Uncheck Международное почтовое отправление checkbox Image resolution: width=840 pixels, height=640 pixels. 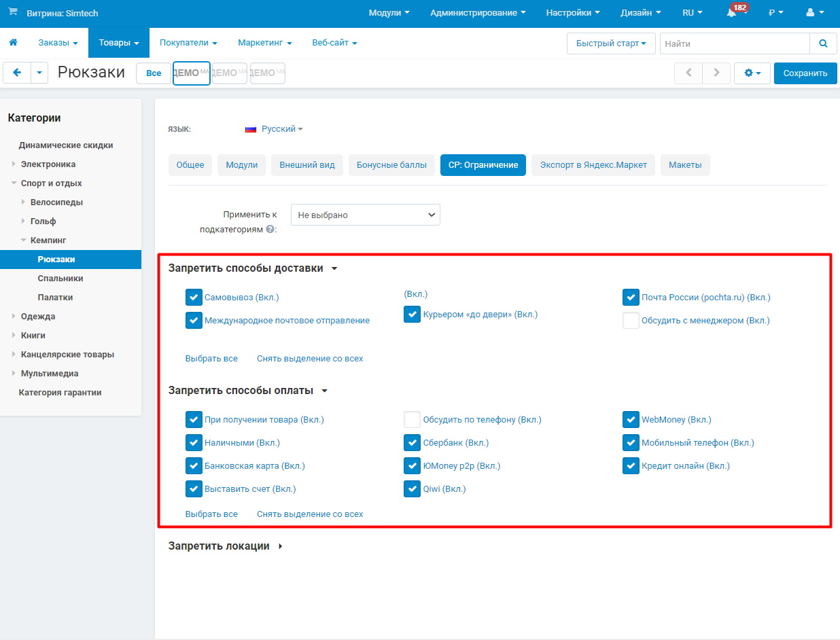pyautogui.click(x=194, y=321)
